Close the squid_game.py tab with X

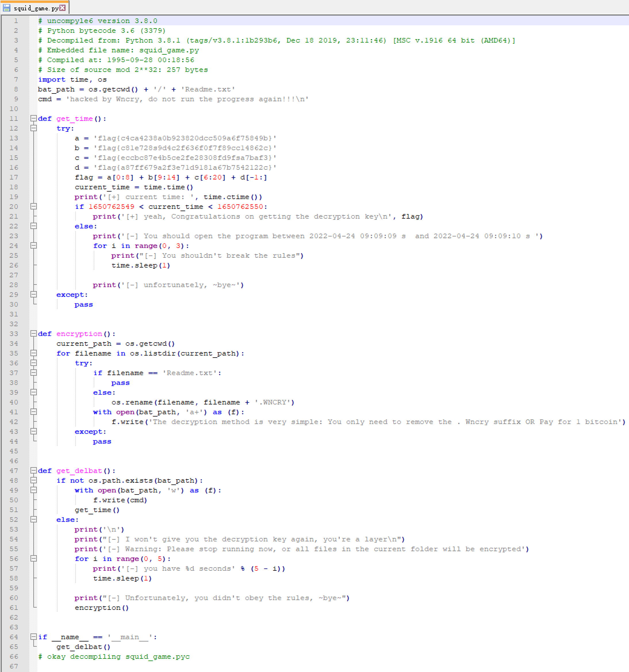(x=62, y=7)
